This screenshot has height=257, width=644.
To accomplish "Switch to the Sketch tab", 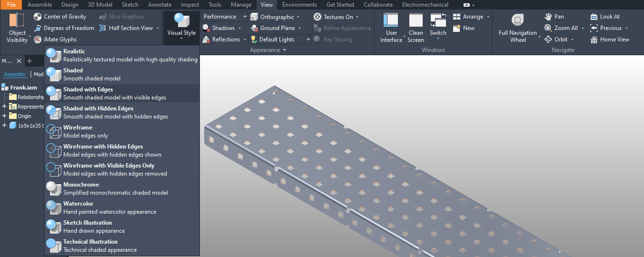I will pyautogui.click(x=130, y=5).
